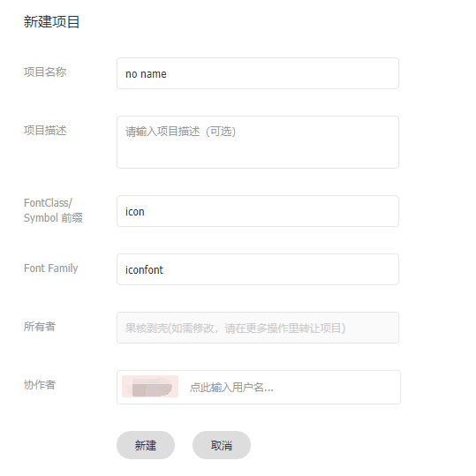Click the 请输入项目描述（可选）placeholder text

(181, 132)
